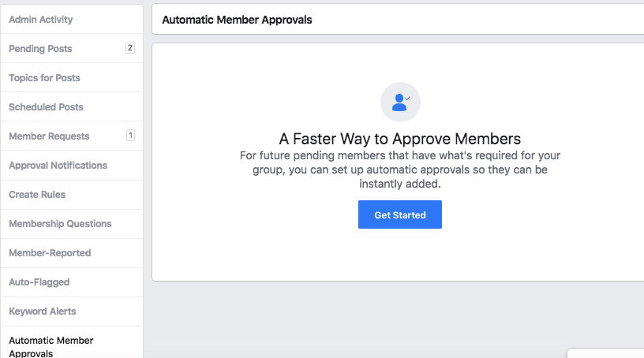Image resolution: width=644 pixels, height=358 pixels.
Task: View Member-Reported content
Action: [x=72, y=253]
